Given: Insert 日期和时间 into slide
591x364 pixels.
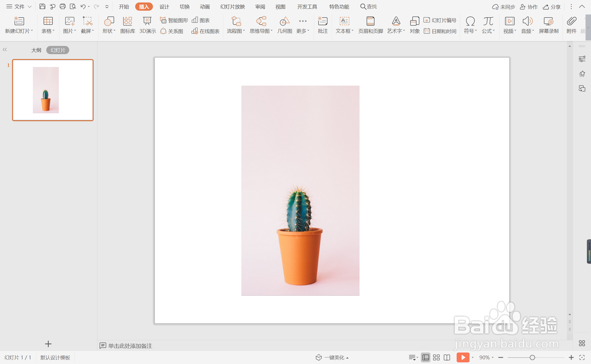Looking at the screenshot, I should (x=440, y=31).
